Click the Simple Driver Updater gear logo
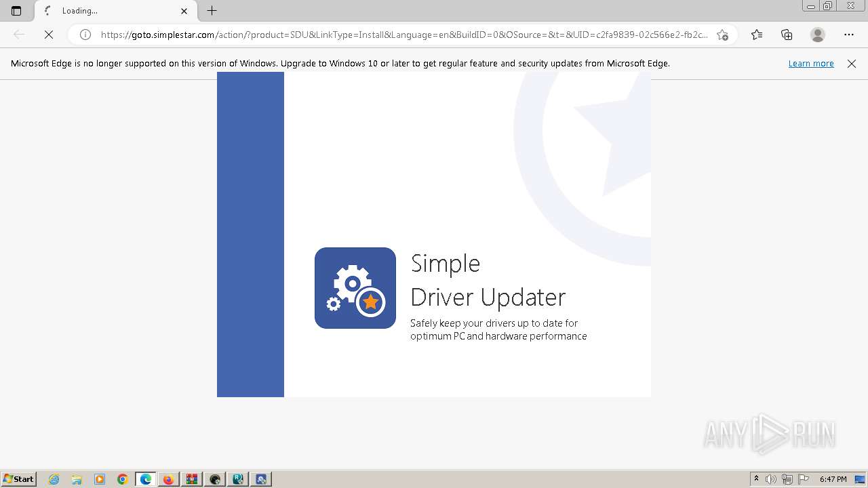The width and height of the screenshot is (868, 488). pyautogui.click(x=355, y=288)
